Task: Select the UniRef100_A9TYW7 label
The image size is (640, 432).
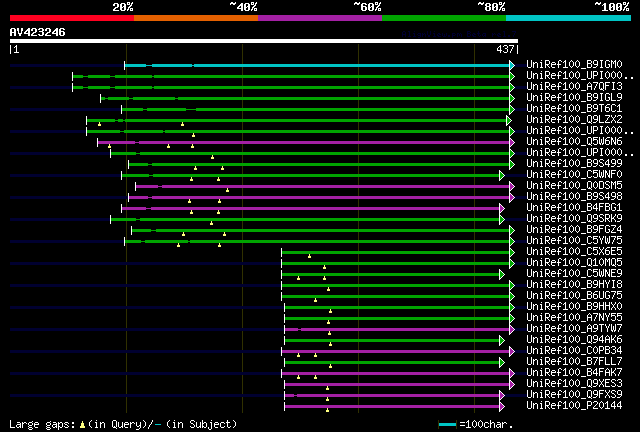Action: [574, 329]
